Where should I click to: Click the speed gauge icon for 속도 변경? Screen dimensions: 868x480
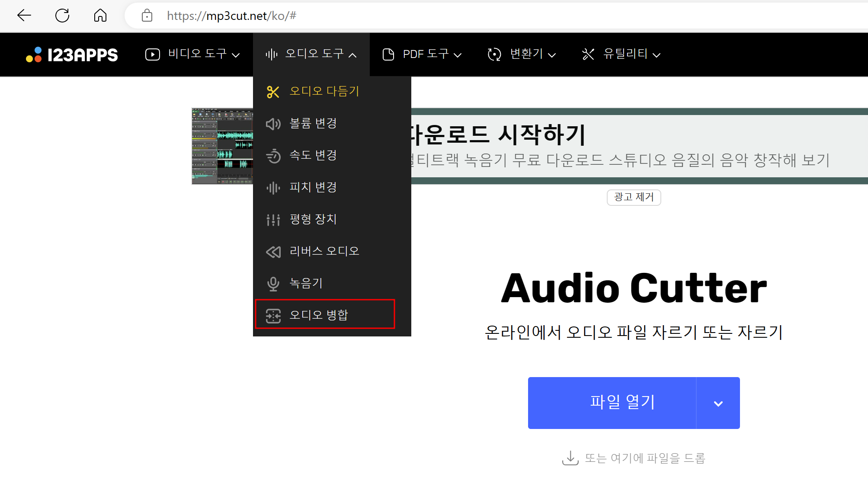(273, 156)
